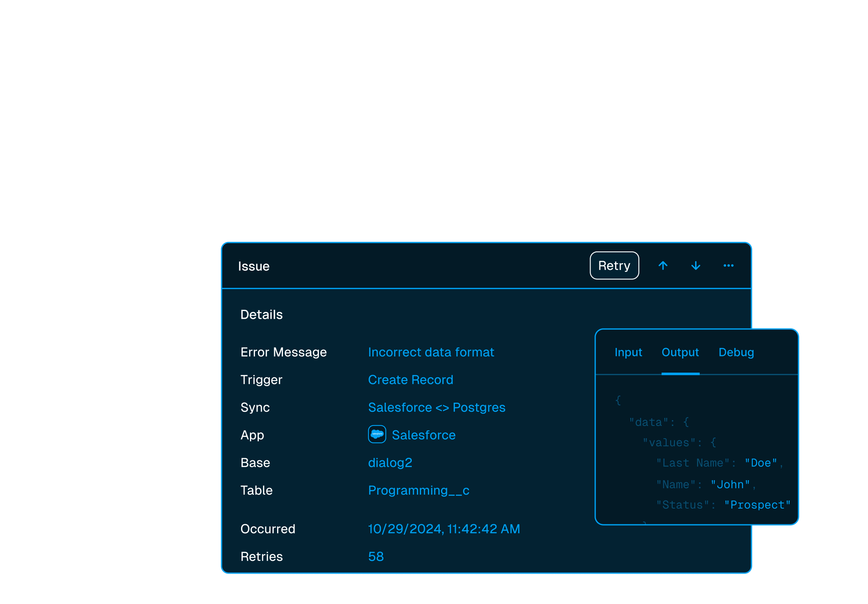This screenshot has width=868, height=604.
Task: Select the Output tab
Action: (x=680, y=352)
